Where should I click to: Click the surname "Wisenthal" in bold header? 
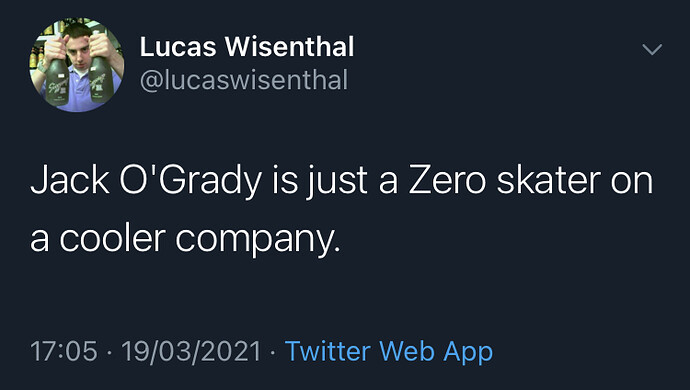click(x=290, y=47)
